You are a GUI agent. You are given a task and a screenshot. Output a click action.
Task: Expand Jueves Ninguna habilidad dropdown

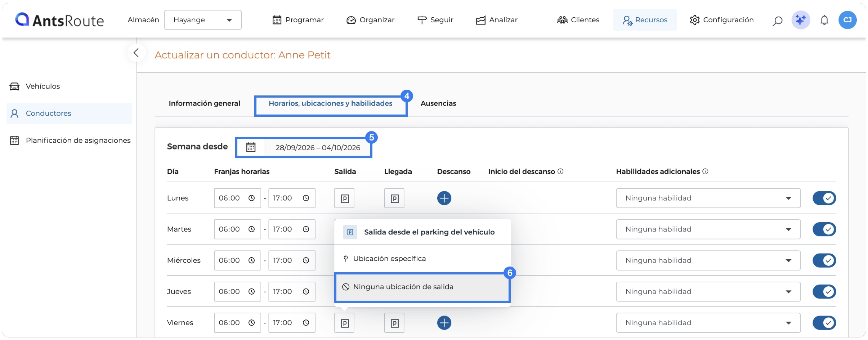point(708,291)
